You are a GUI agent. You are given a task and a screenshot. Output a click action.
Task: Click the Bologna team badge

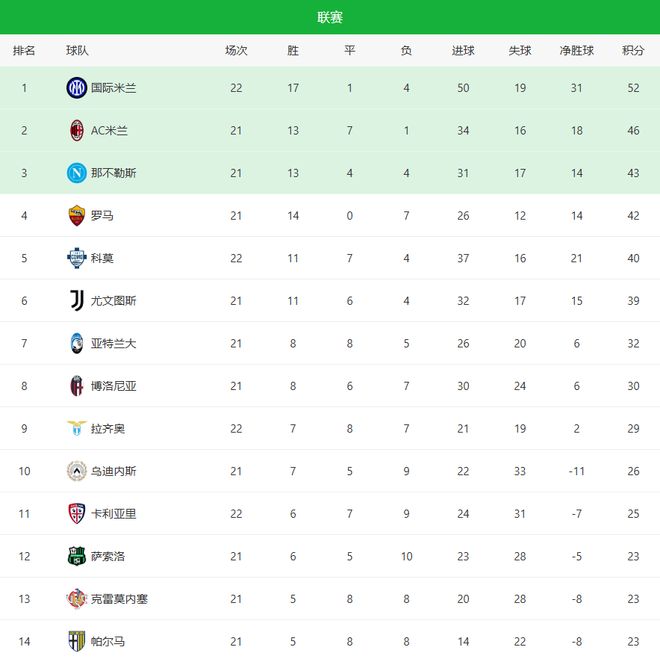77,386
